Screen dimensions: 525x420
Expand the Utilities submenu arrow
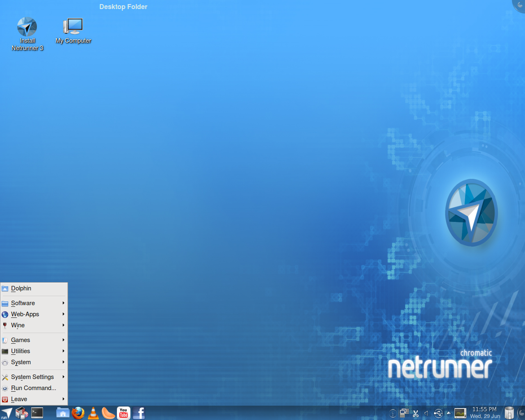point(64,351)
